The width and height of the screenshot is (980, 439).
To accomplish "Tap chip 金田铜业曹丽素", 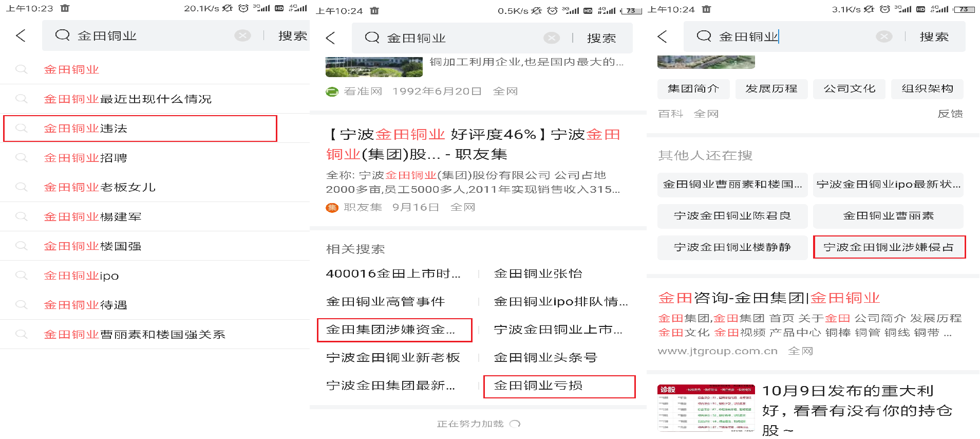I will 888,216.
